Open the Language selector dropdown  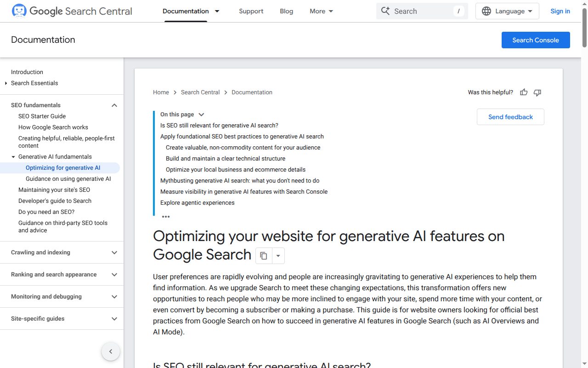coord(507,11)
